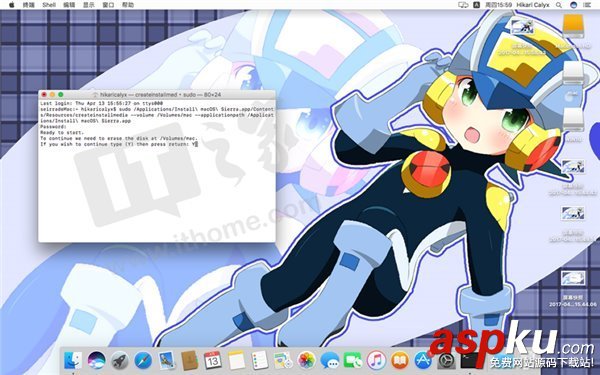Open App Store icon in Dock
The image size is (600, 375).
click(x=423, y=360)
